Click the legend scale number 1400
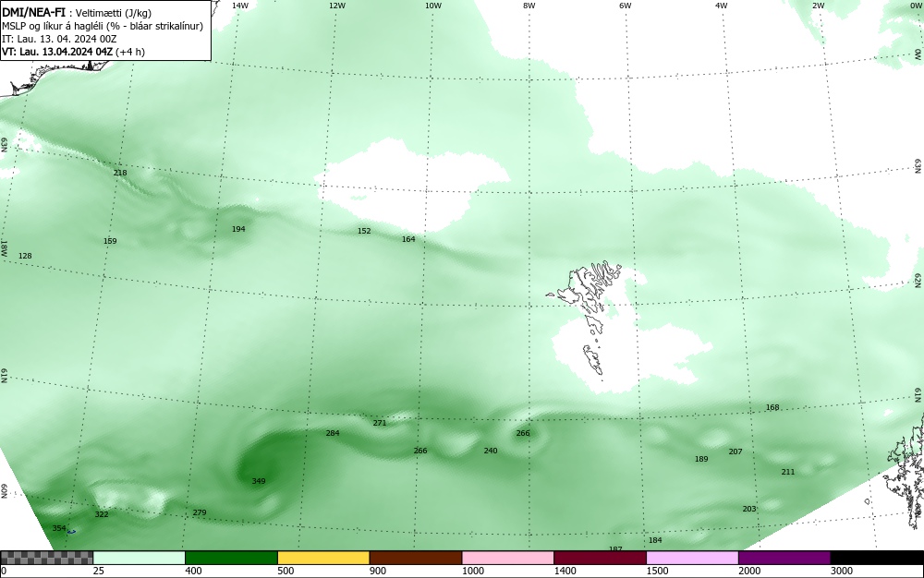Screen dimensions: 924x578 pyautogui.click(x=565, y=571)
